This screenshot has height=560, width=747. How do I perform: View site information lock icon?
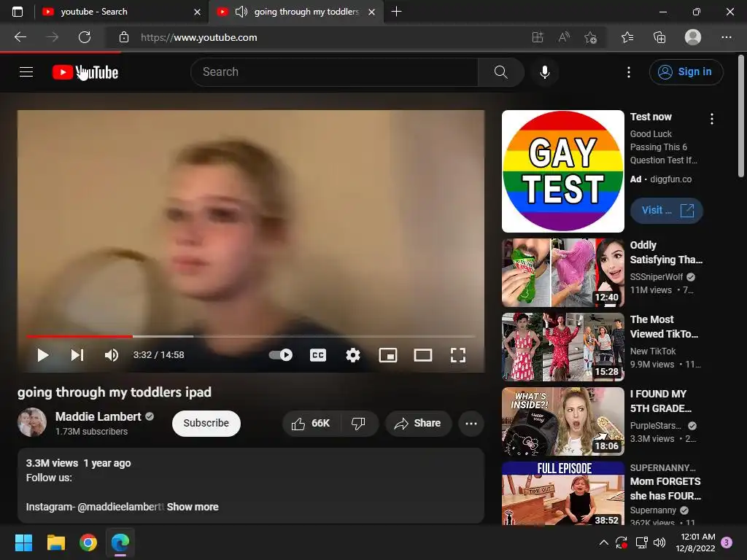pyautogui.click(x=124, y=37)
